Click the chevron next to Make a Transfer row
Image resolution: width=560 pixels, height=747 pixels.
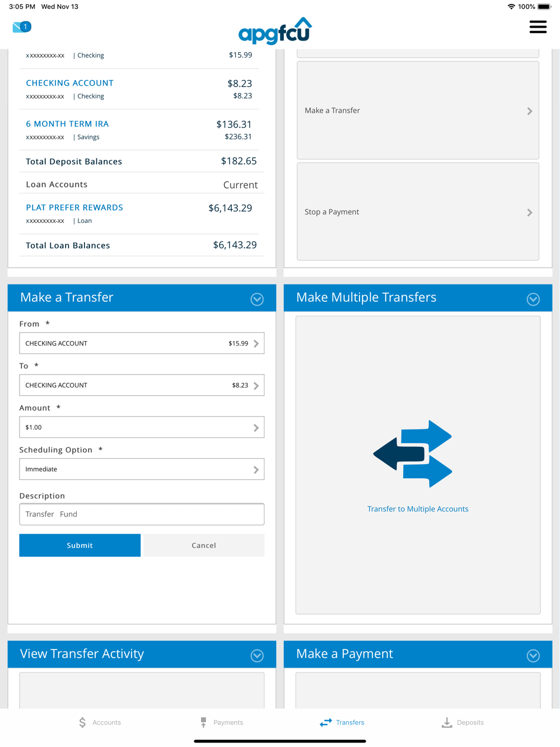[530, 111]
